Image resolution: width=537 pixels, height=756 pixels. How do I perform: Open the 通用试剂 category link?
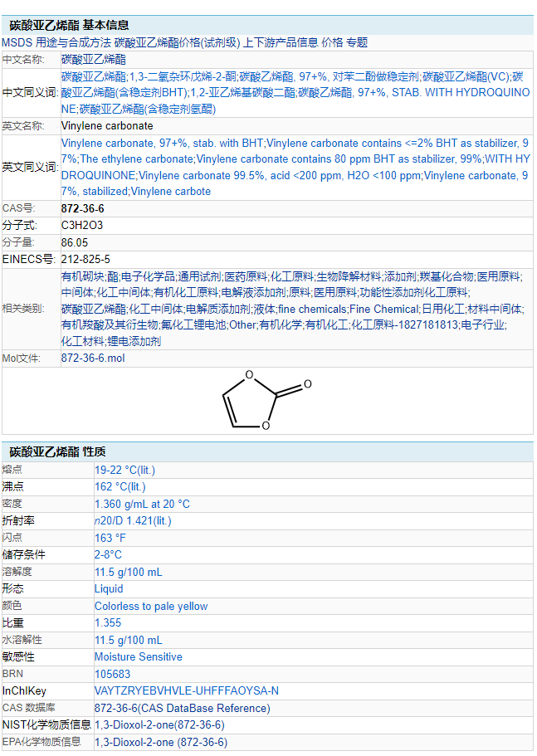(199, 276)
